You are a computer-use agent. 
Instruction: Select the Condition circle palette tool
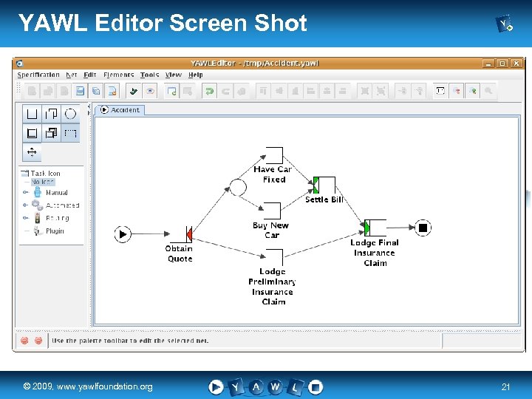(70, 114)
